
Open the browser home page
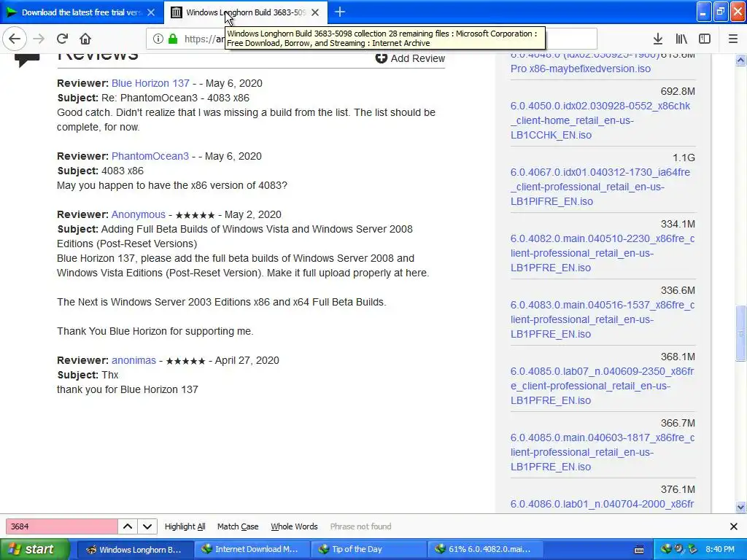[85, 39]
